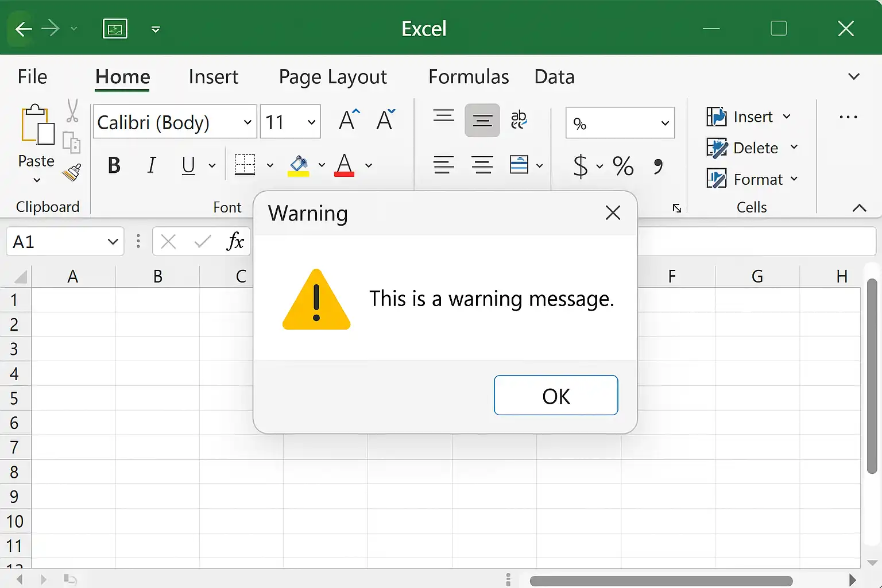Expand the font size 11 dropdown
The height and width of the screenshot is (588, 882).
coord(291,122)
